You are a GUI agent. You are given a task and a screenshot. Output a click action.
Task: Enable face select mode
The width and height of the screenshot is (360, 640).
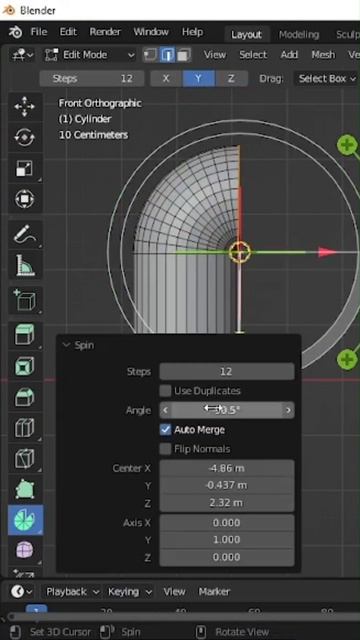(184, 55)
